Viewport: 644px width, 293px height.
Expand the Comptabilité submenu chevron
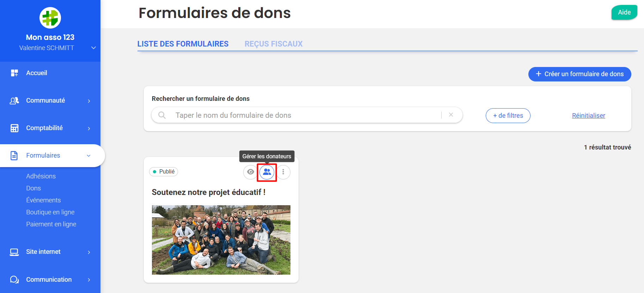pyautogui.click(x=89, y=128)
